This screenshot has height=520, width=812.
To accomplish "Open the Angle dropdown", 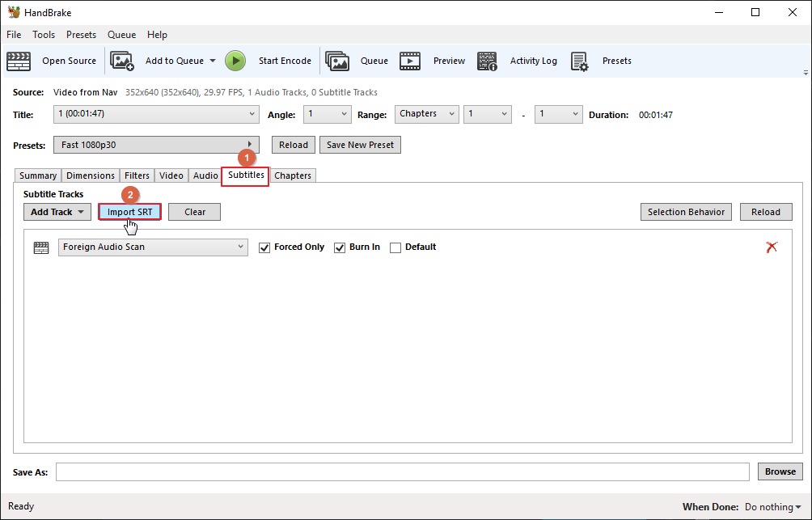I will 328,115.
